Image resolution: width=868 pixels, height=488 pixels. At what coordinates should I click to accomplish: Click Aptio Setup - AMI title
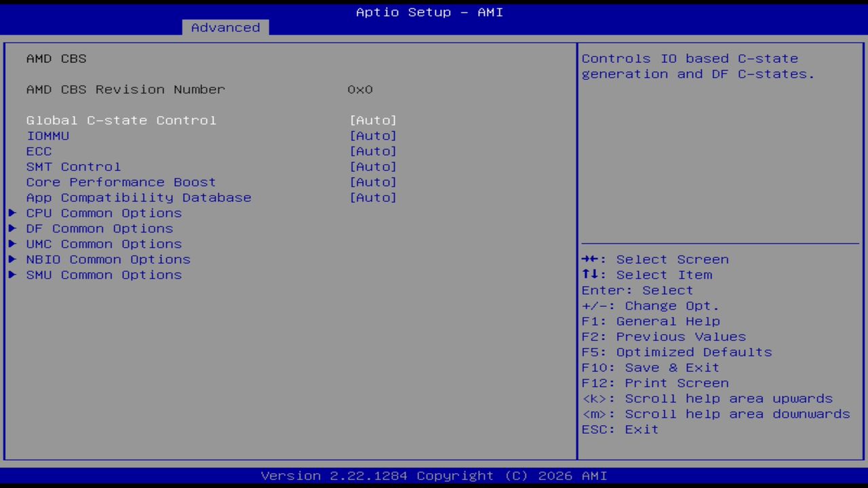[430, 12]
